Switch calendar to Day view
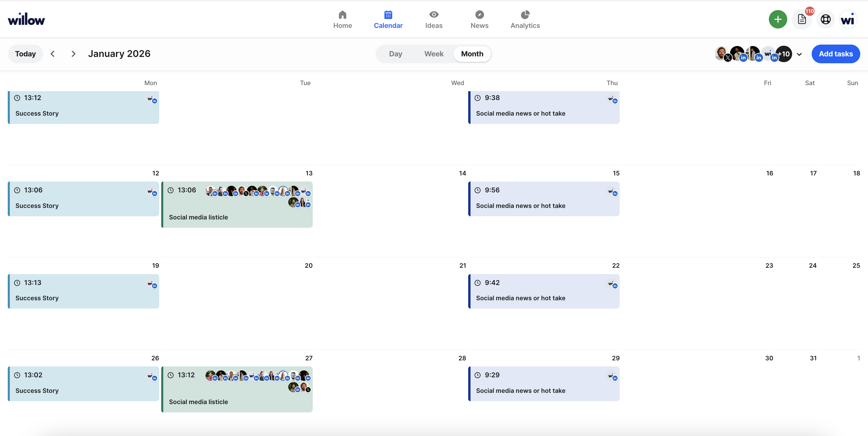The width and height of the screenshot is (868, 436). [395, 54]
